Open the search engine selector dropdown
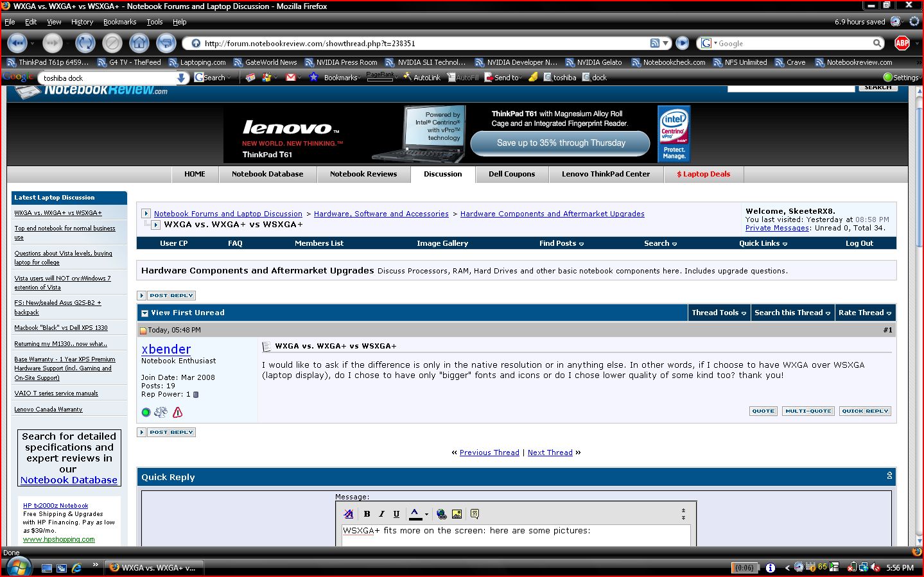Screen dimensions: 924x577 [715, 43]
